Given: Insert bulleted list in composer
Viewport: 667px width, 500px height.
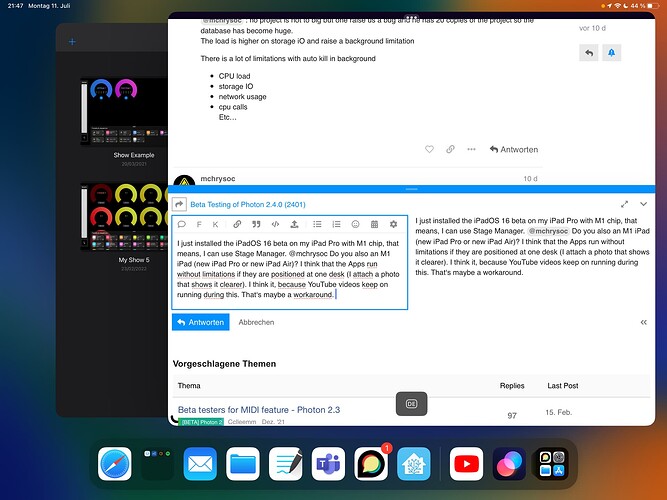Looking at the screenshot, I should (317, 224).
